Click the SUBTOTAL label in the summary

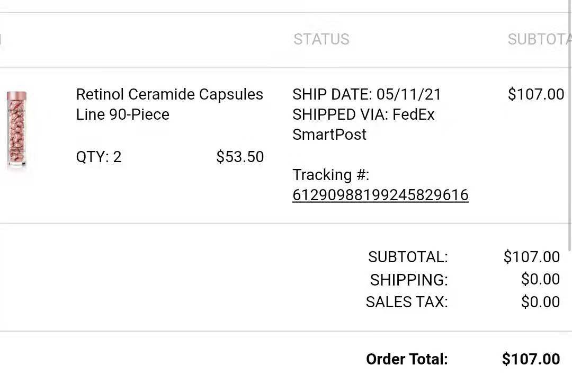tap(408, 257)
